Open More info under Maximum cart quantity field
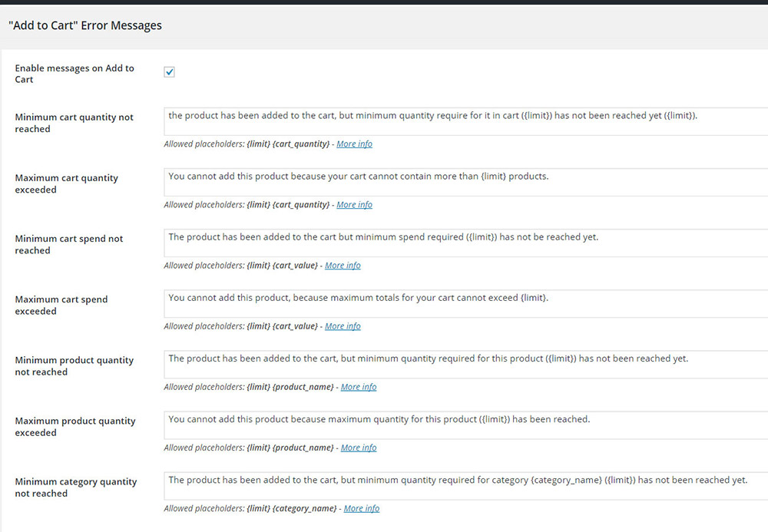The width and height of the screenshot is (768, 532). pos(354,205)
